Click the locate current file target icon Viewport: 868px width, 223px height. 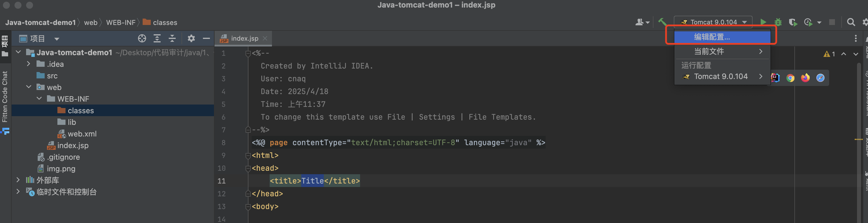pyautogui.click(x=142, y=38)
